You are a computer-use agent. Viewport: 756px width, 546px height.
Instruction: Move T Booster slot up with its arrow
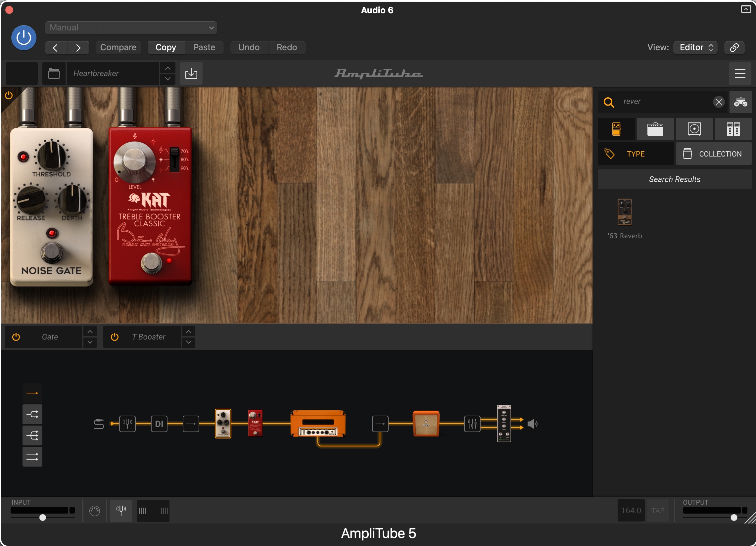(188, 332)
